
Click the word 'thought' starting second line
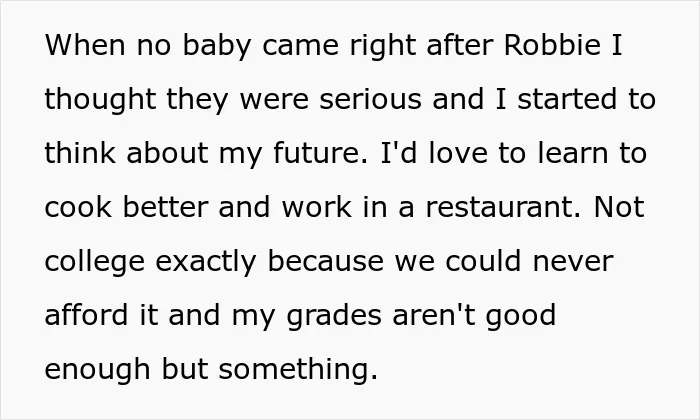click(x=100, y=101)
